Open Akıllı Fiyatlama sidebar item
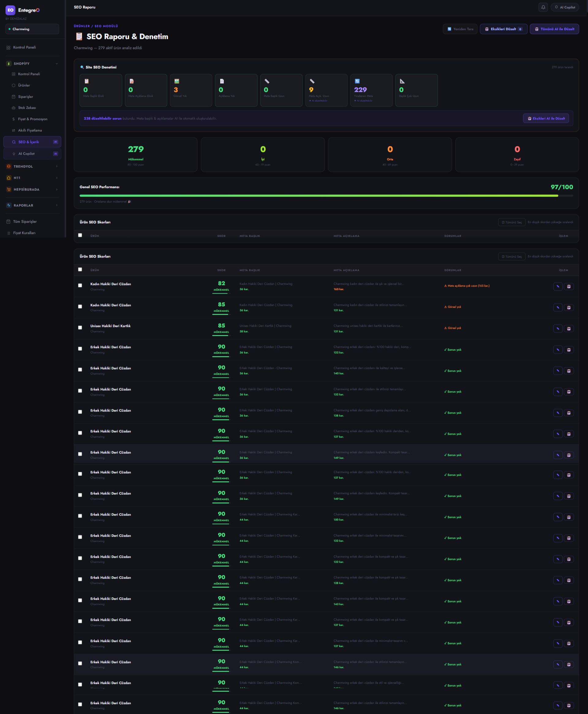Screen dimensions: 588x714 pos(30,130)
